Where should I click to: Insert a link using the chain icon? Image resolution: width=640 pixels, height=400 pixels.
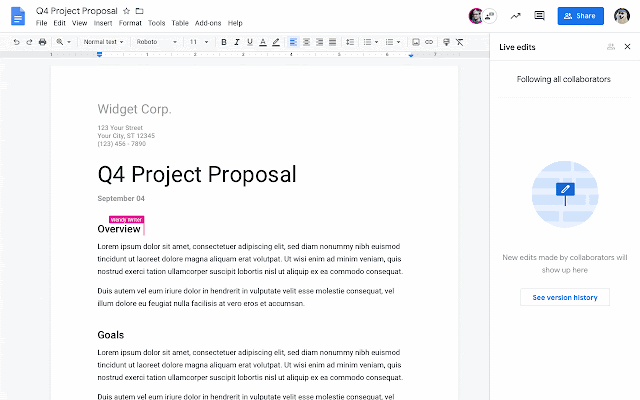tap(429, 42)
